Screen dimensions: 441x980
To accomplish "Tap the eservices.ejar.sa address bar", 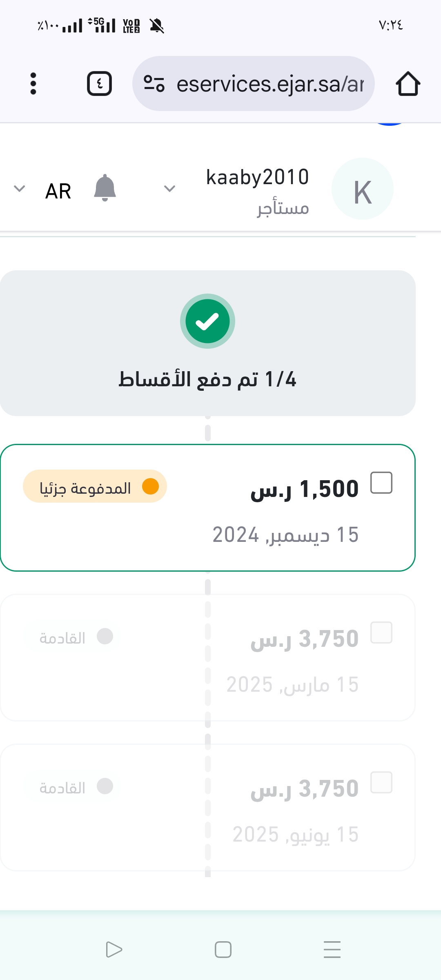I will pos(269,84).
